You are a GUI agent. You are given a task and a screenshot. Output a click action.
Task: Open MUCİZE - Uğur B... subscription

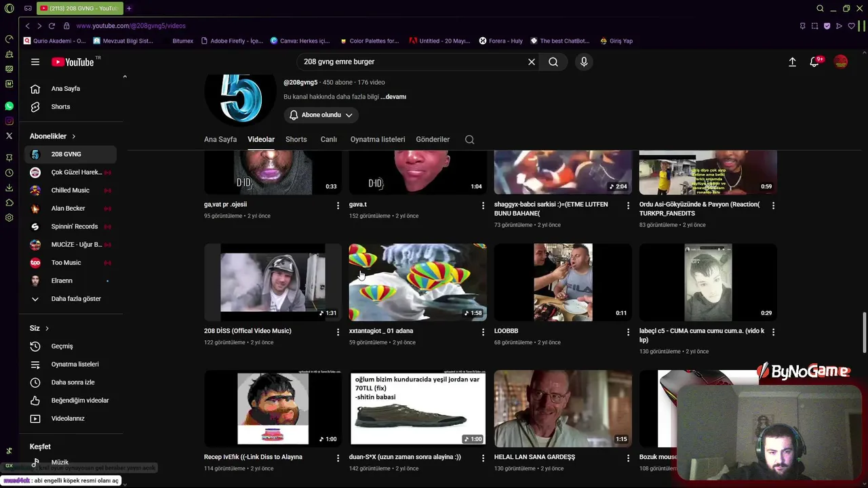(x=71, y=245)
